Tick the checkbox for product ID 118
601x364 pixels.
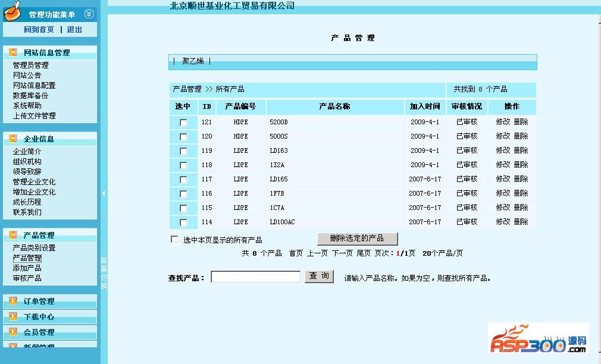coord(183,165)
